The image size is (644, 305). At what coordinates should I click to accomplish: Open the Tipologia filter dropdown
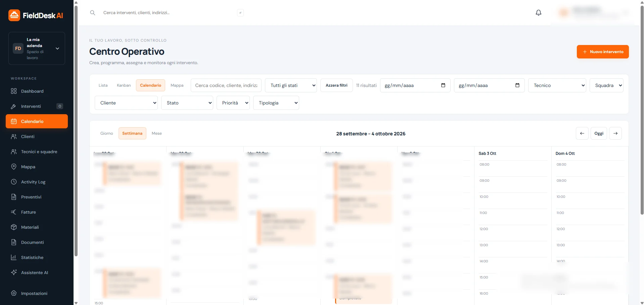click(276, 103)
